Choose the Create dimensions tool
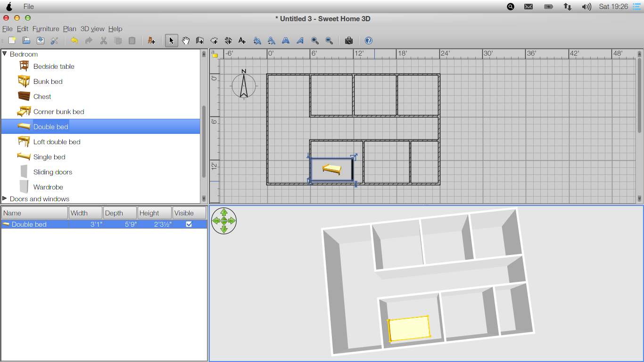 click(228, 41)
